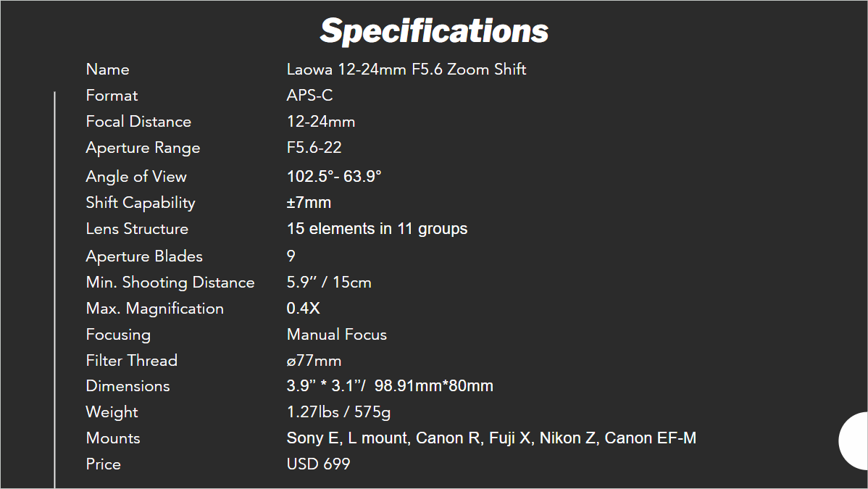Click the Focal Distance label
868x489 pixels.
coord(138,122)
